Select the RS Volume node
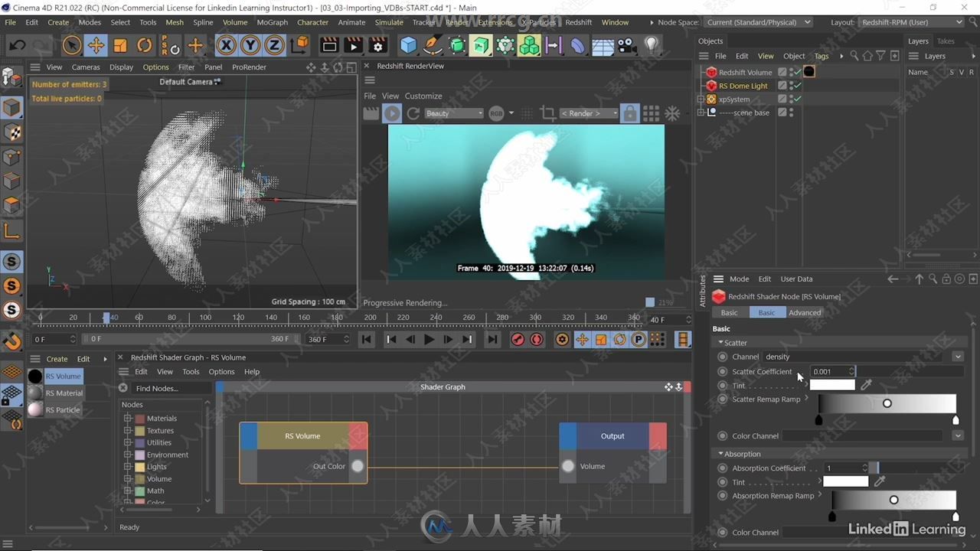Image resolution: width=980 pixels, height=551 pixels. pos(303,452)
